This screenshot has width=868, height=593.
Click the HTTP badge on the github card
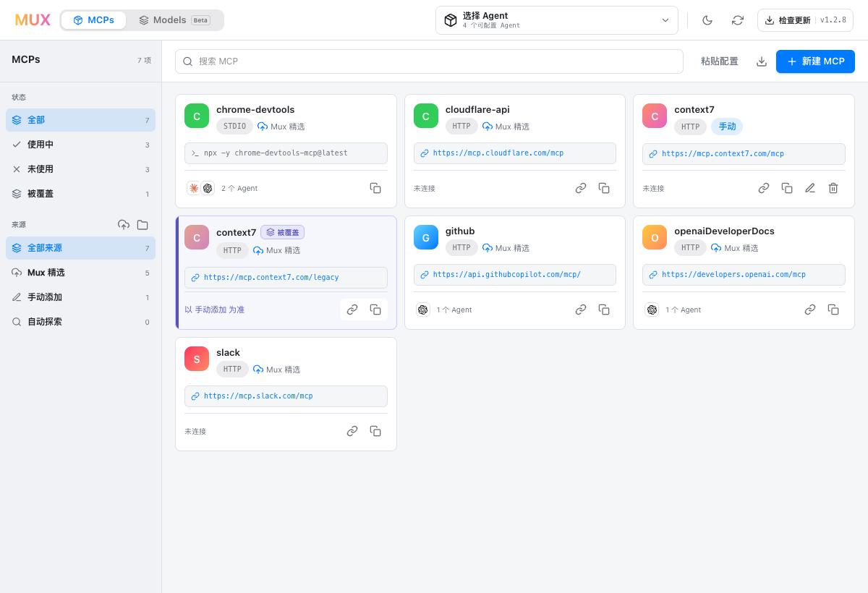click(461, 248)
